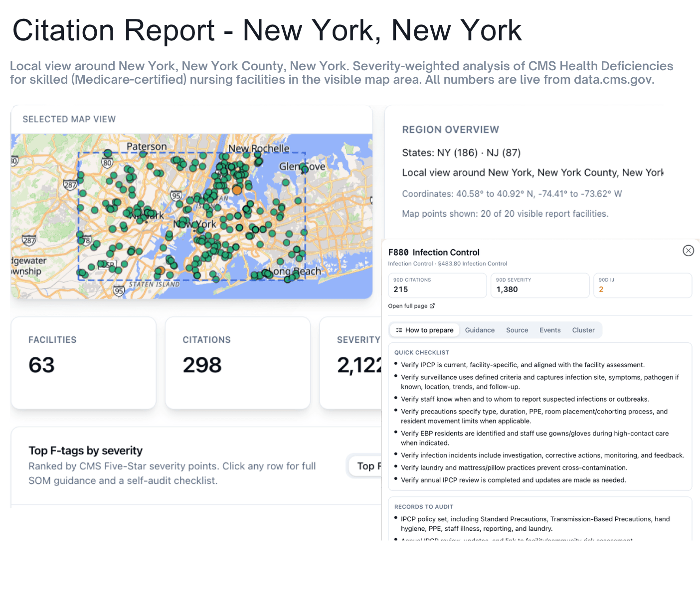Click the 90D Citations value 215

[401, 289]
